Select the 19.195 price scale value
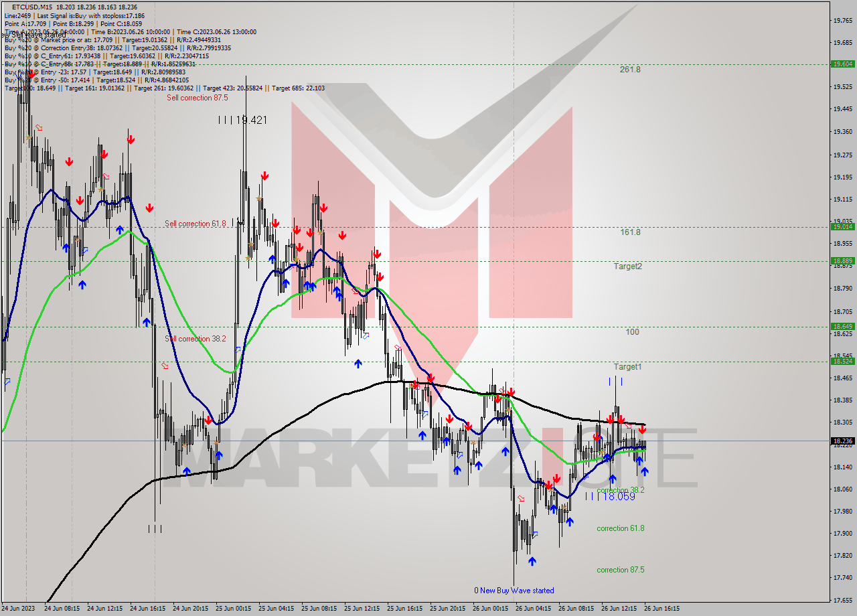The width and height of the screenshot is (857, 616). click(x=842, y=177)
